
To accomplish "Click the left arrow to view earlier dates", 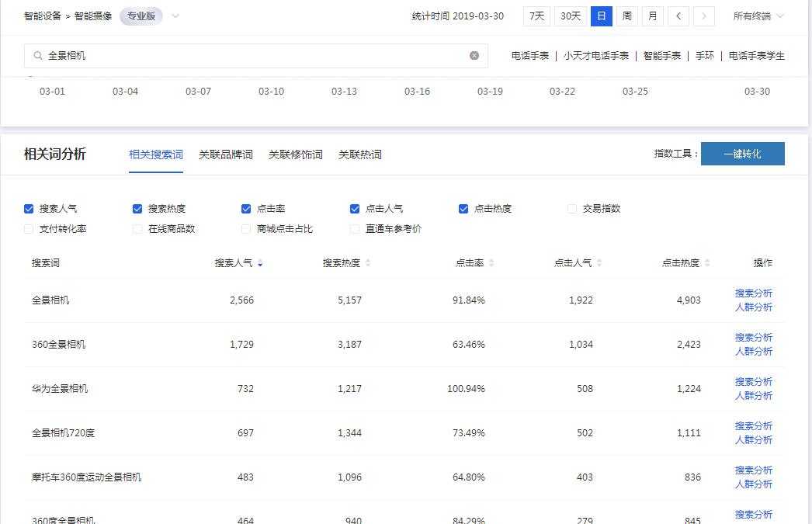I will [x=678, y=16].
